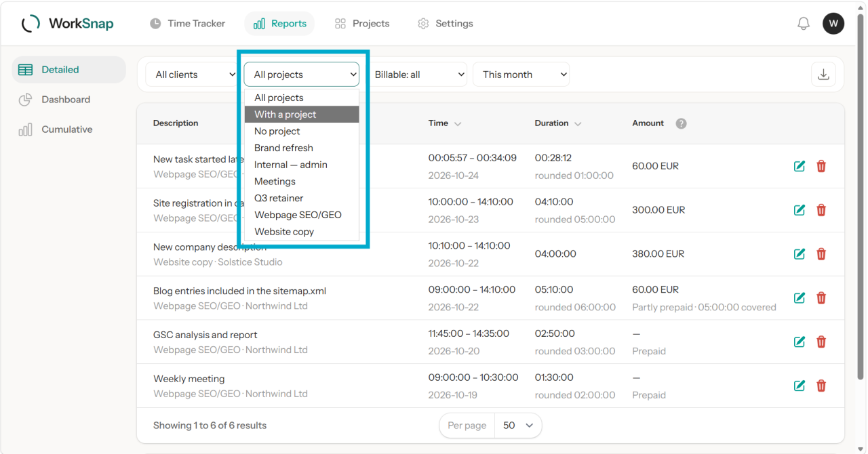Collapse the All projects dropdown
The height and width of the screenshot is (454, 868).
[302, 75]
